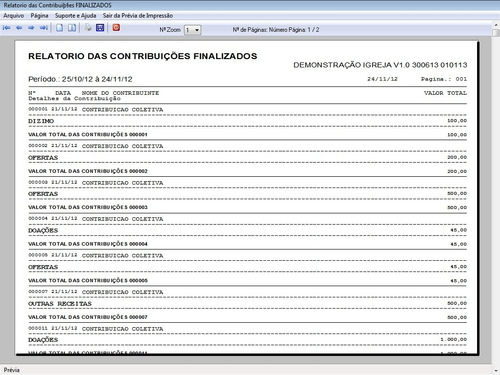
Task: Go to next page arrow icon
Action: (31, 28)
